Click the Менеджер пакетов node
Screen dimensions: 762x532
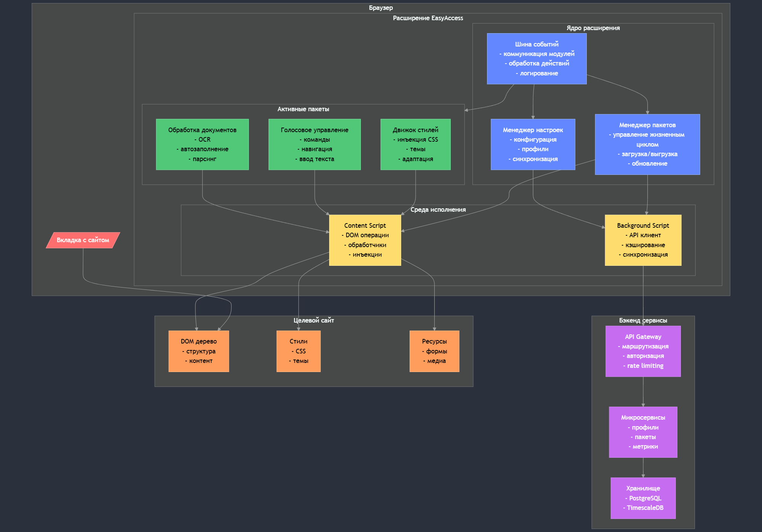(x=647, y=144)
